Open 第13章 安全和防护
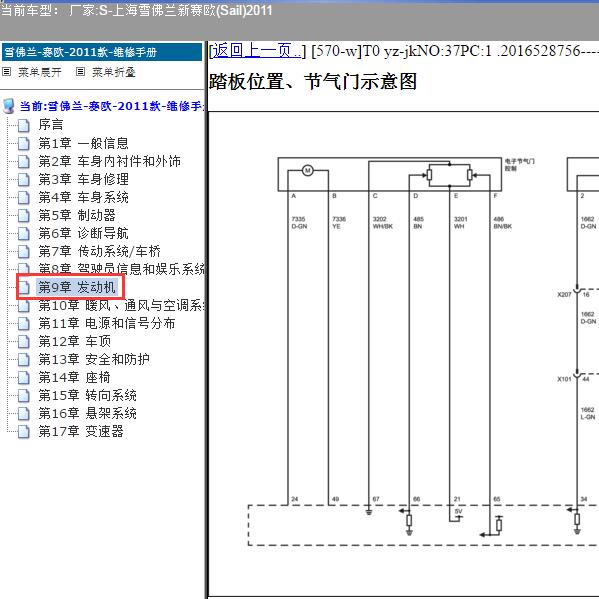Image resolution: width=599 pixels, height=599 pixels. (x=94, y=359)
